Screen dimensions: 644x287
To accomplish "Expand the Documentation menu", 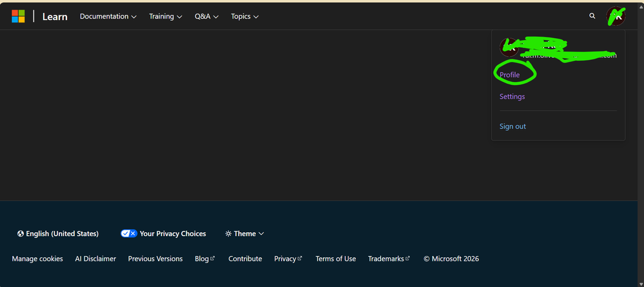I will pos(108,17).
